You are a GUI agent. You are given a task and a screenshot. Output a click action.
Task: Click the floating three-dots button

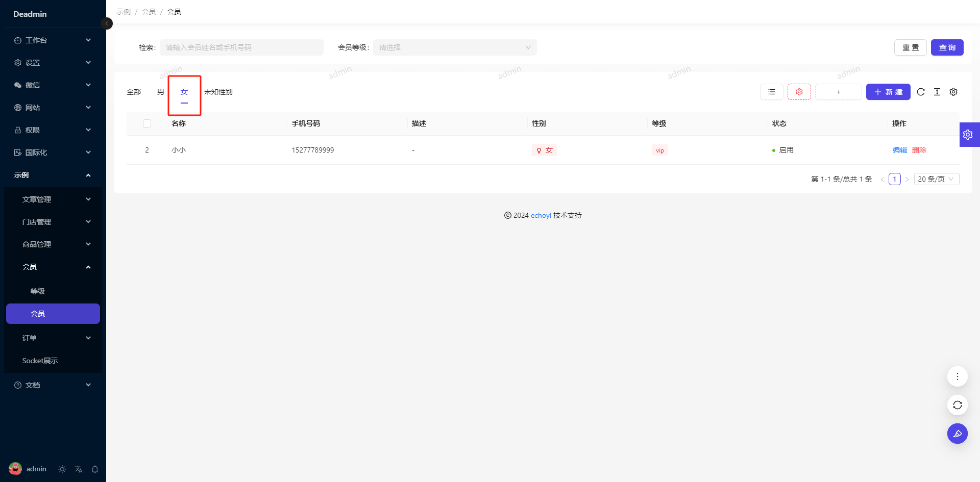click(957, 376)
